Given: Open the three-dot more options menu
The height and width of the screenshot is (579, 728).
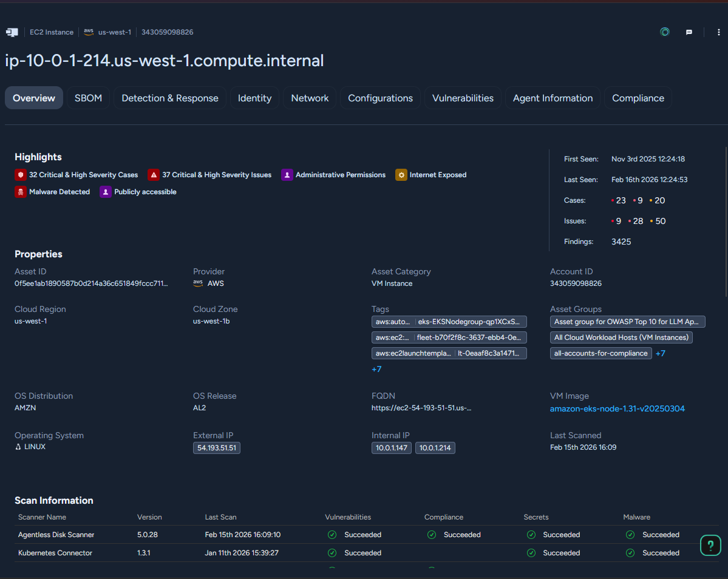Looking at the screenshot, I should [718, 32].
